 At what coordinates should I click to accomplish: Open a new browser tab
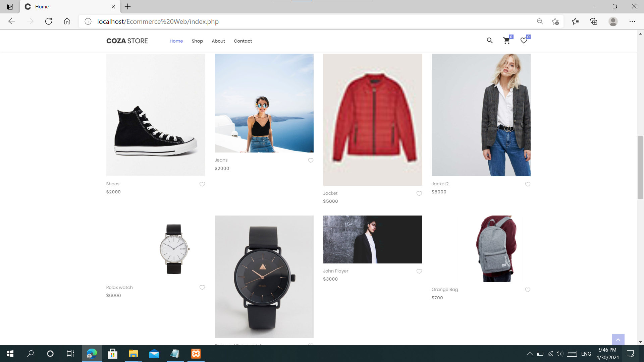coord(128,6)
